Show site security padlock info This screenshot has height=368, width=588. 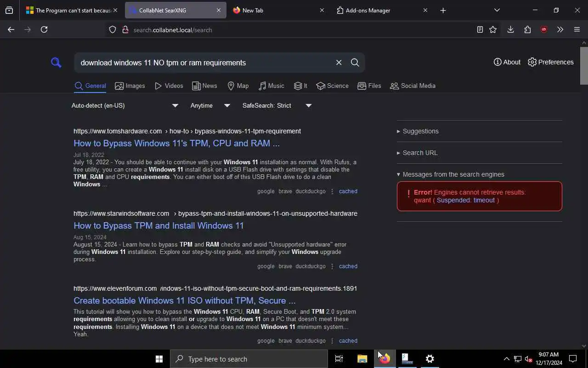125,30
